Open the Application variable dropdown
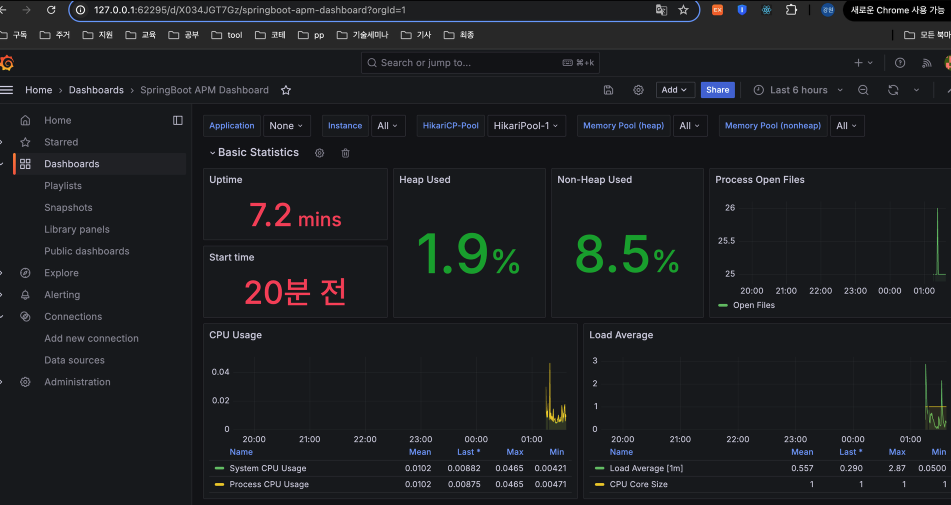 (287, 126)
